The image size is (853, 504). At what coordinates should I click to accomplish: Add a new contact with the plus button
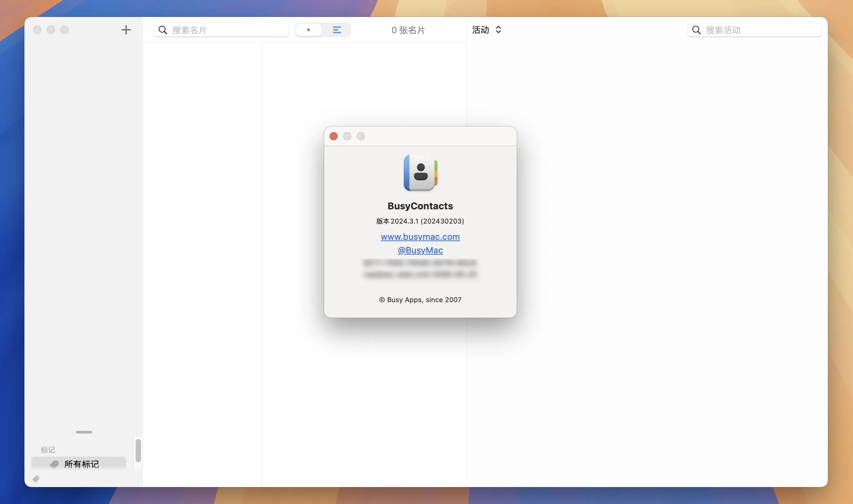click(x=126, y=30)
